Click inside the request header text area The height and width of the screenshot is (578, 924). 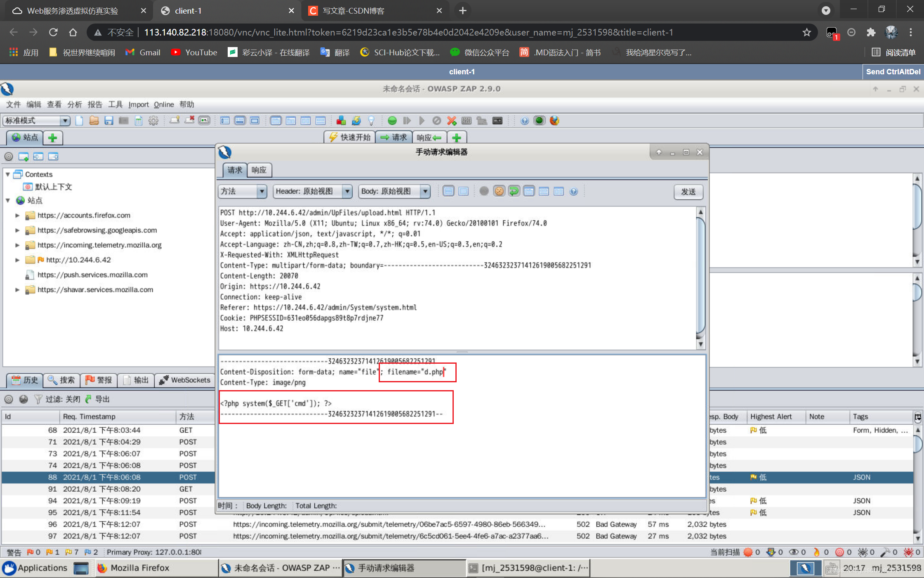point(457,278)
